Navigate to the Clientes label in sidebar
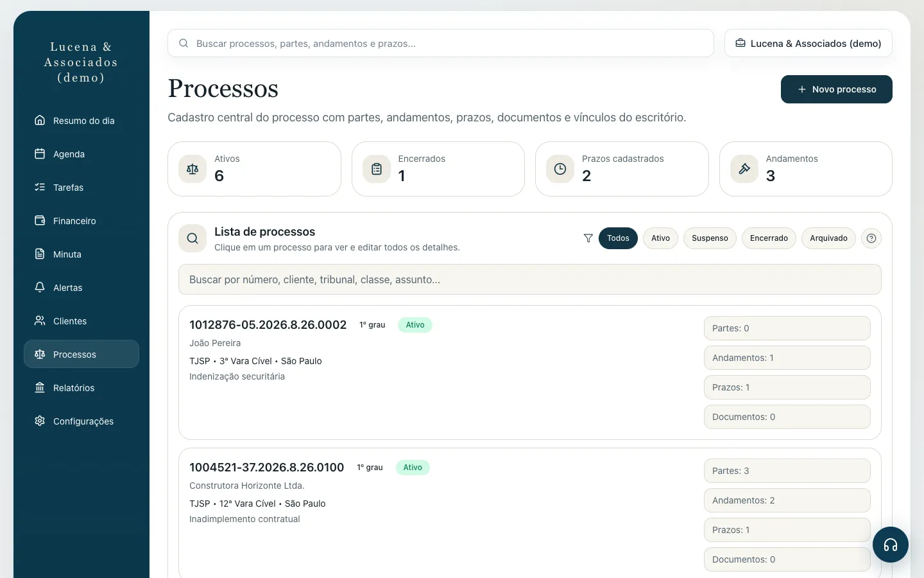Viewport: 924px width, 578px height. tap(70, 321)
